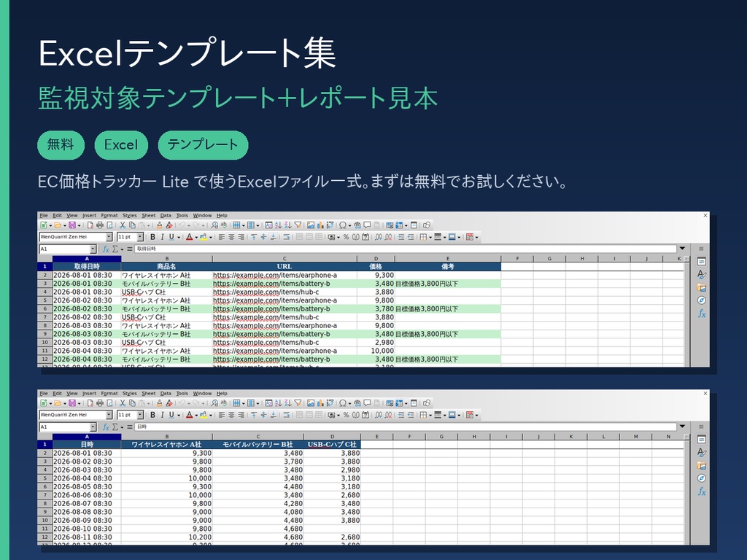Open font size dropdown in bottom spreadsheet

click(x=140, y=415)
